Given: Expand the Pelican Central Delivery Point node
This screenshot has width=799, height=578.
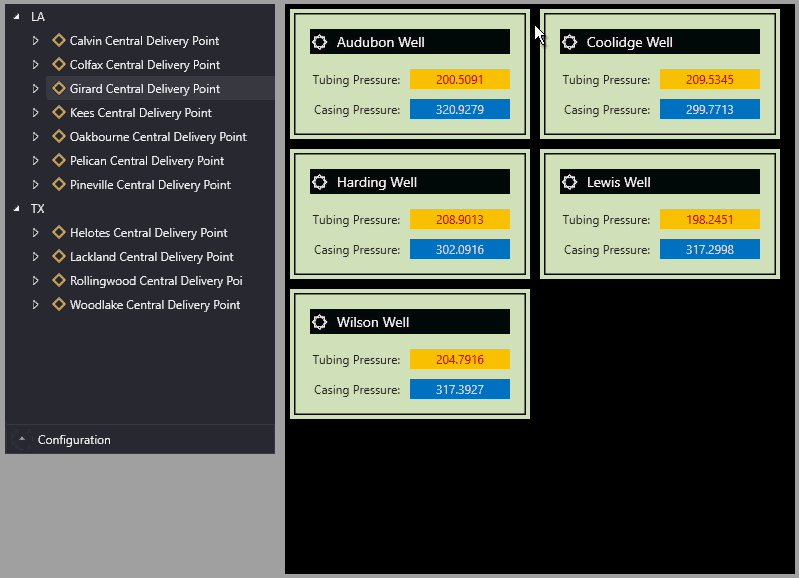Looking at the screenshot, I should (x=35, y=160).
